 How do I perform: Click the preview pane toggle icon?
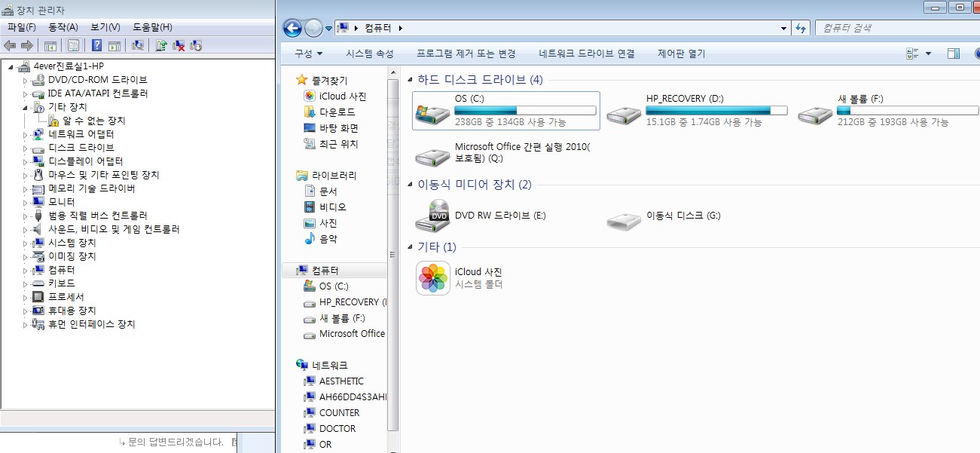[953, 54]
